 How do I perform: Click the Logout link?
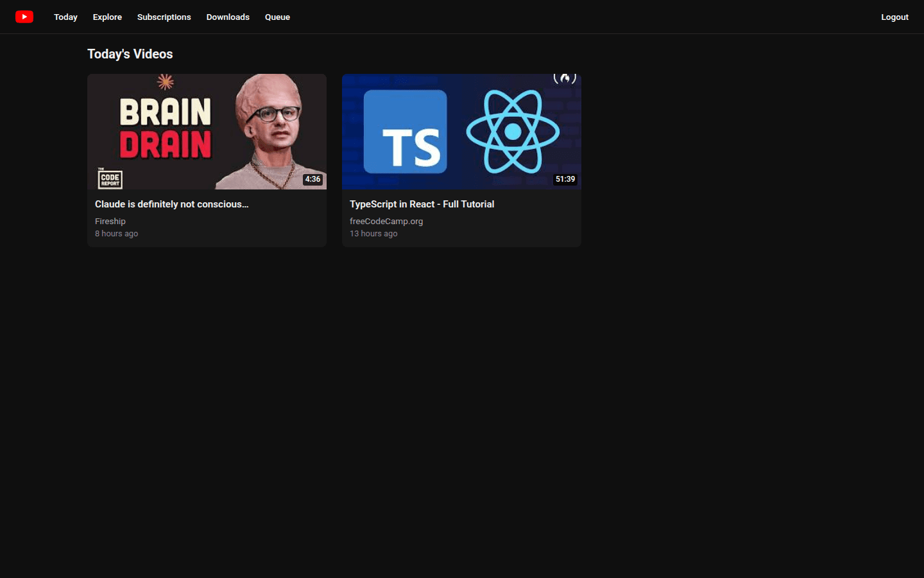click(894, 17)
